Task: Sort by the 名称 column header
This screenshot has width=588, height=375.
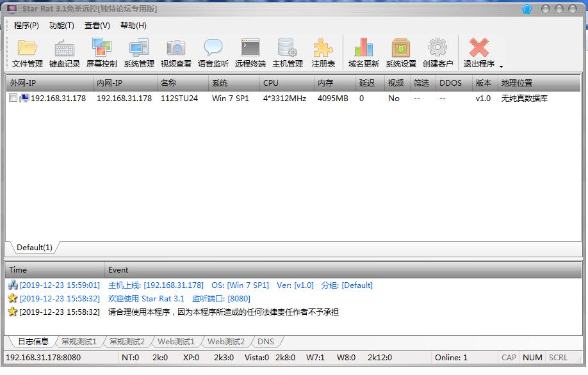Action: [183, 83]
